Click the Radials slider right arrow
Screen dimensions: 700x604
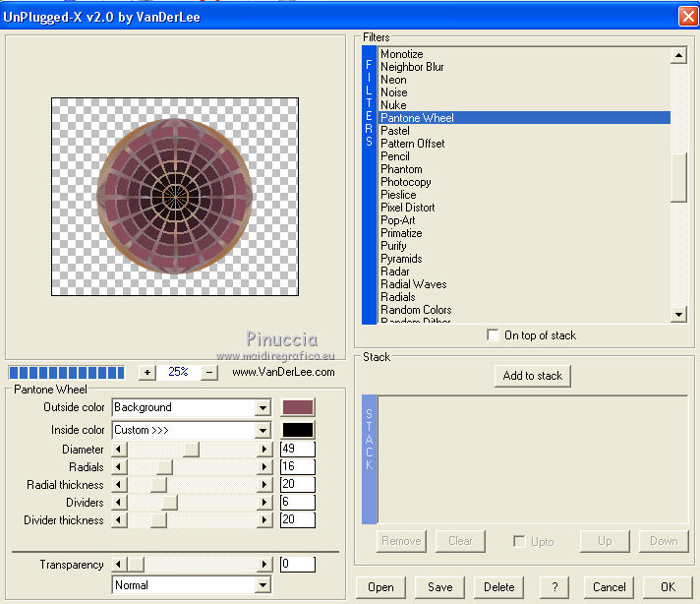pos(264,467)
